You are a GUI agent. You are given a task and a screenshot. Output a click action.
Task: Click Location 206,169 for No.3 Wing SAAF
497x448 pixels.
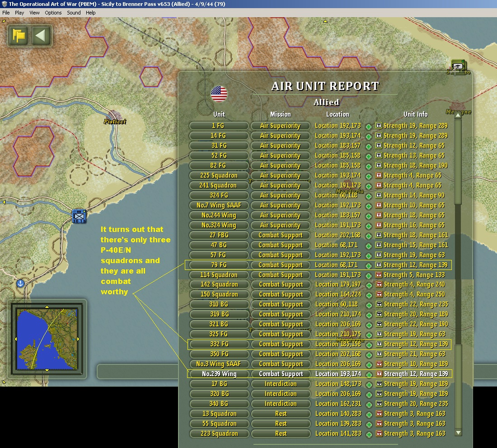(338, 364)
